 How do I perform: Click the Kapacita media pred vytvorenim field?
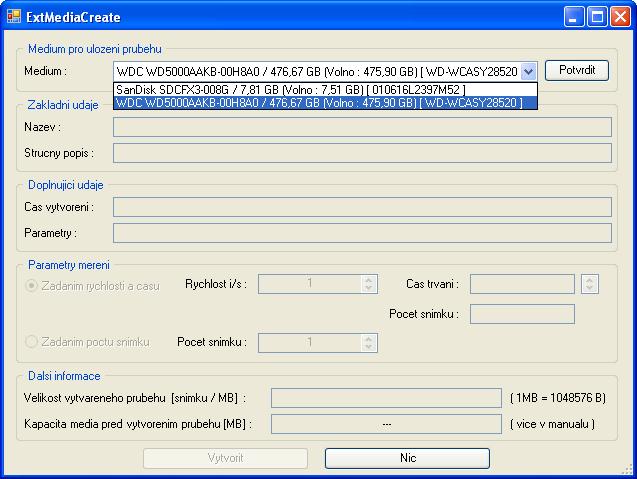[386, 424]
